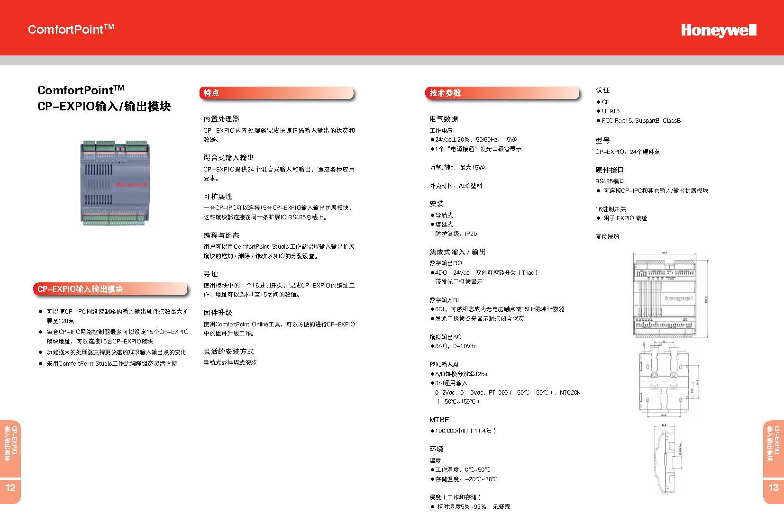Click the '编程与组态' subheading

click(x=221, y=235)
